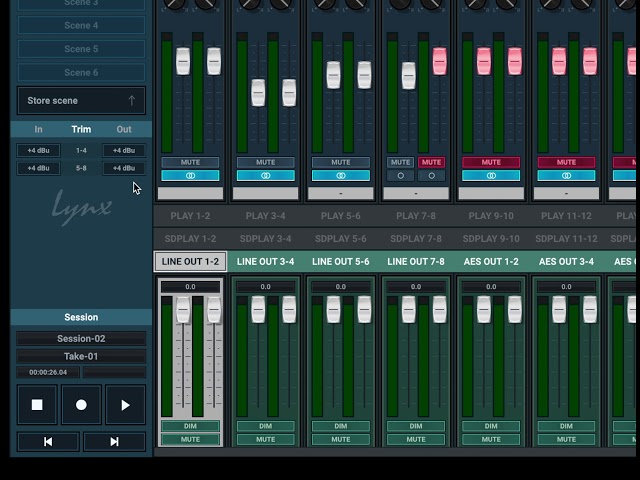Click the up arrow on Store scene
This screenshot has height=480, width=640.
131,100
